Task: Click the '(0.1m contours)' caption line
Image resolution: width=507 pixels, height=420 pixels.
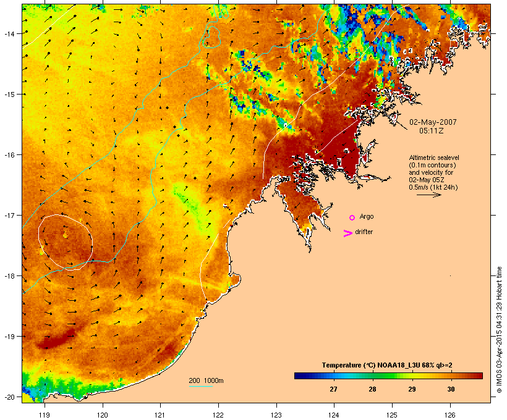Action: 432,165
